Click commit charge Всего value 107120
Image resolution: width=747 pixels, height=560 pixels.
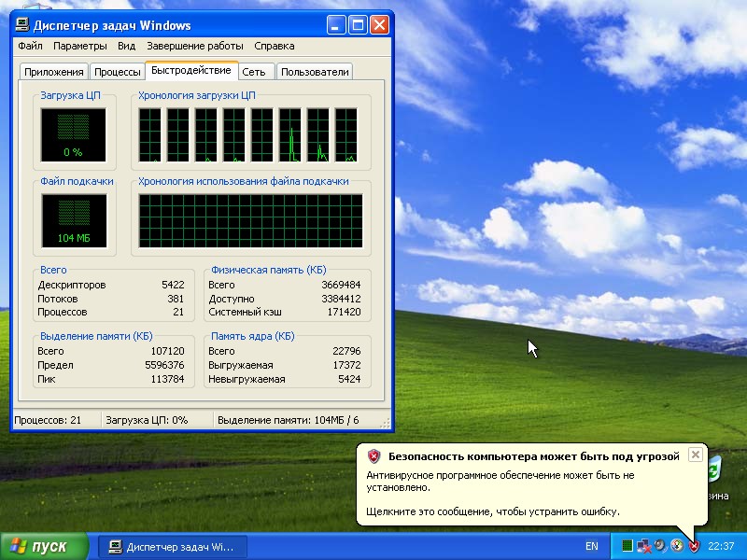(167, 351)
